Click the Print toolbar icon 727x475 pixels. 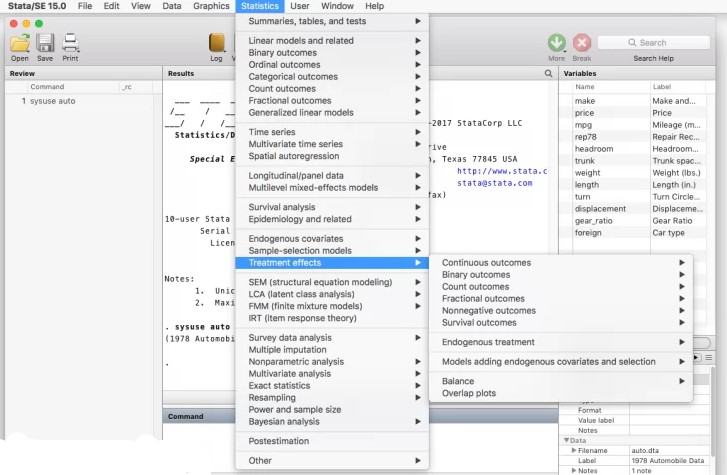(70, 43)
